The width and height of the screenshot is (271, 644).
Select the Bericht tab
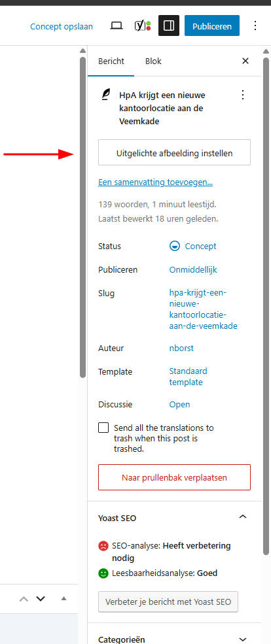coord(111,61)
